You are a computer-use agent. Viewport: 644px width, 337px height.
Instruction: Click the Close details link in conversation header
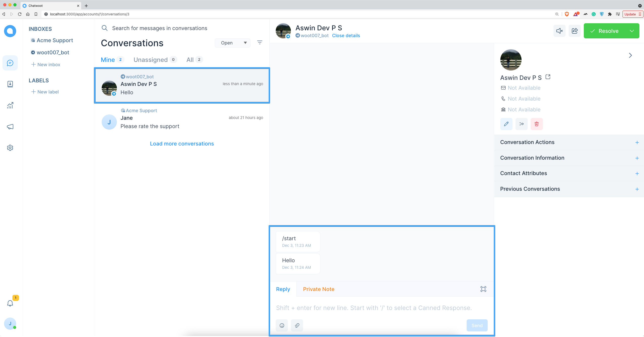tap(346, 35)
